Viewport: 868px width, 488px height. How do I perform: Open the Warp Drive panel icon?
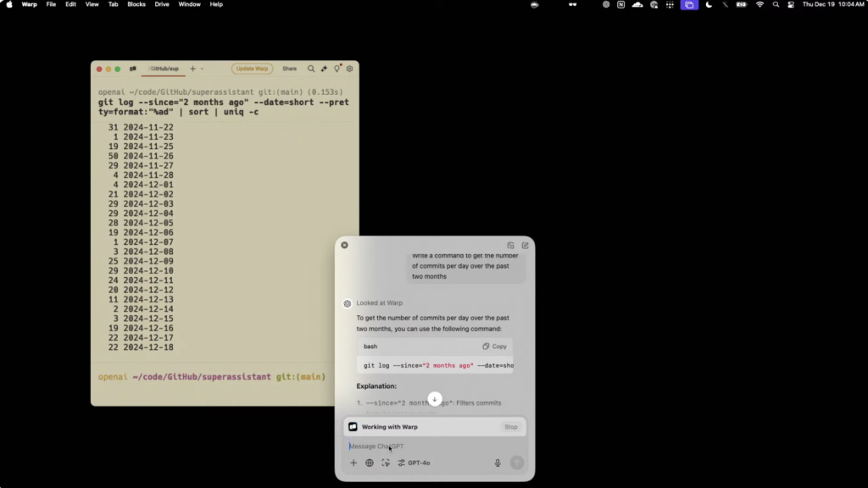133,69
